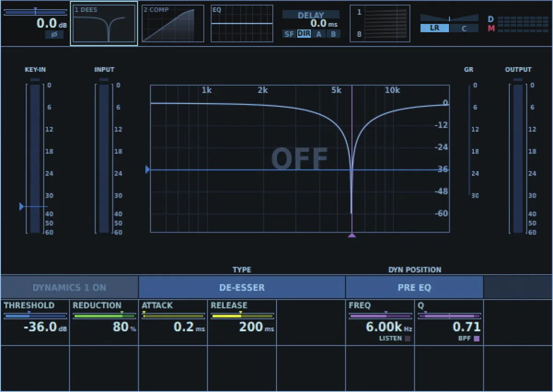Select the C bus assignment
Viewport: 553px width, 392px height.
(464, 28)
